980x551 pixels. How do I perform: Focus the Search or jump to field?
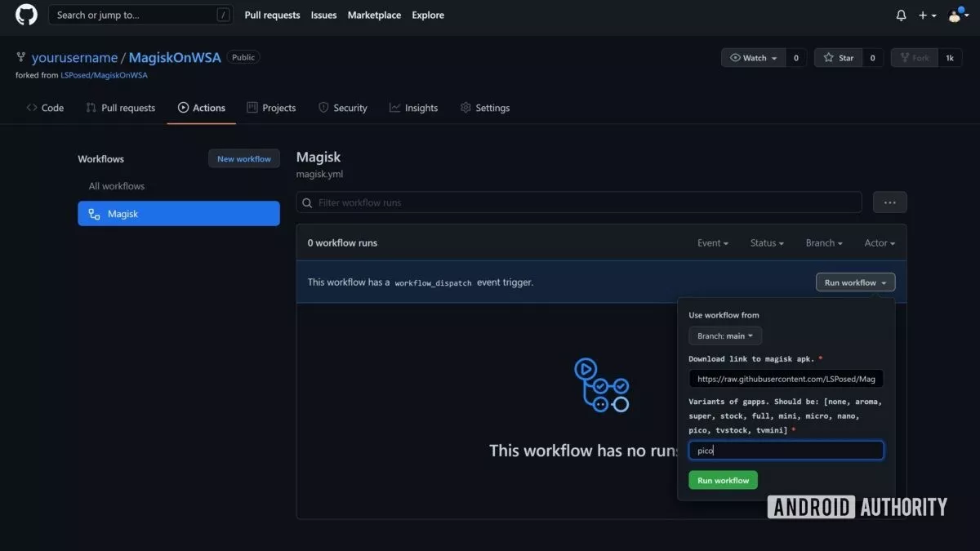[140, 15]
